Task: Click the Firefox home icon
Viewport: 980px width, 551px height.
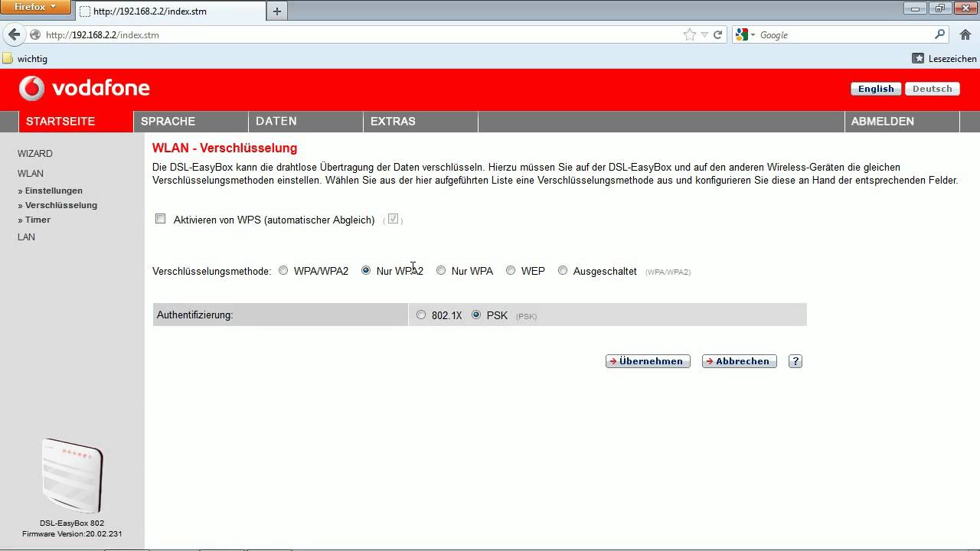Action: pyautogui.click(x=965, y=34)
